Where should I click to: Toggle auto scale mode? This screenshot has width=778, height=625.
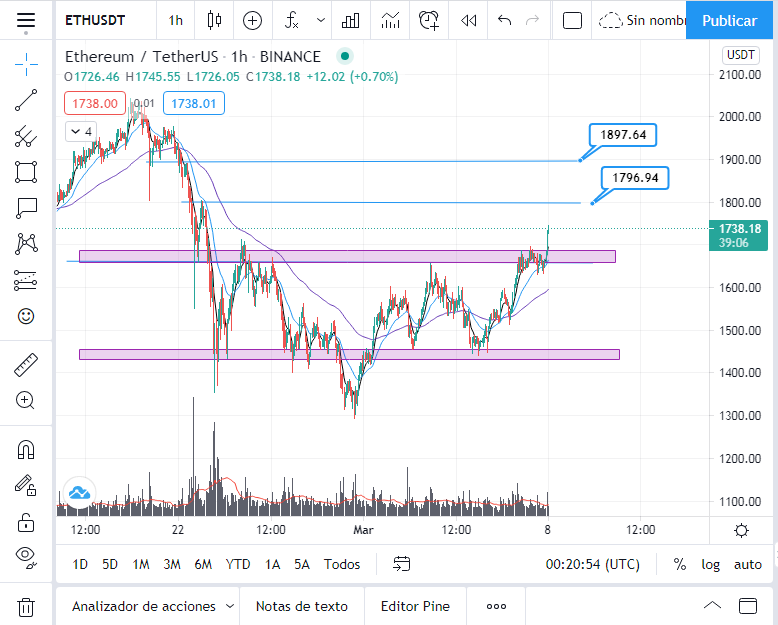point(748,564)
